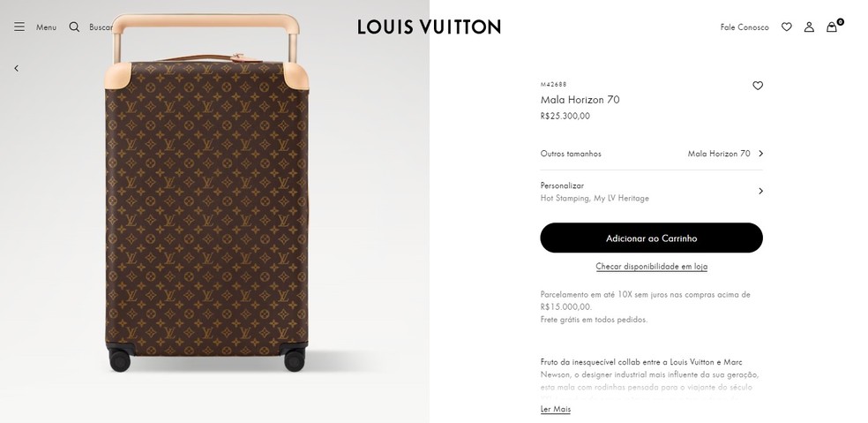Click Checar disponibilidade em loja link
This screenshot has width=868, height=423.
pyautogui.click(x=651, y=267)
